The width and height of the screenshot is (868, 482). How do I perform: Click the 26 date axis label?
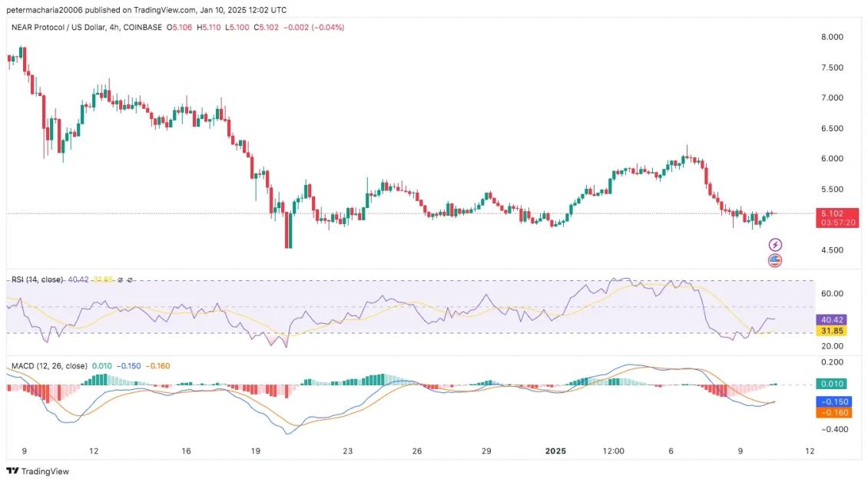tap(417, 451)
